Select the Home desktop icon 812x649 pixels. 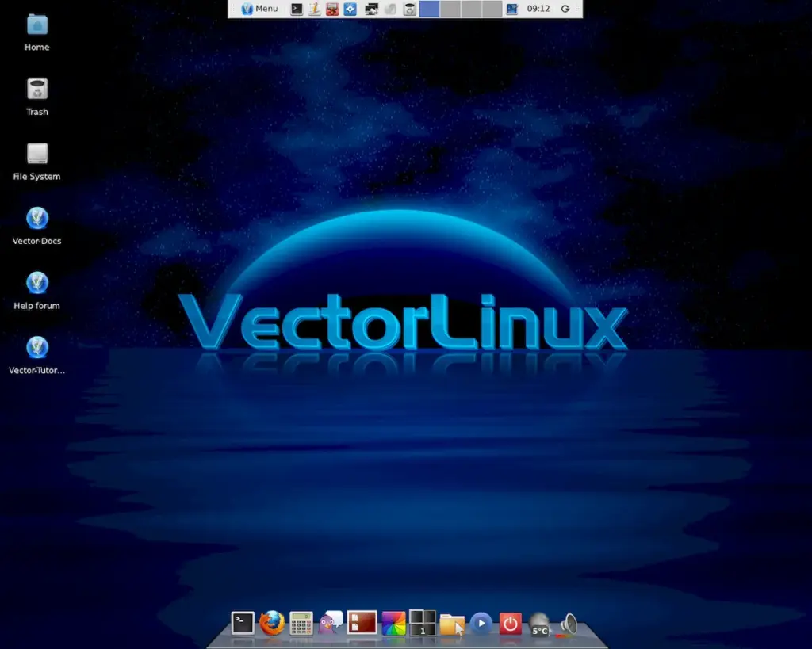(36, 33)
